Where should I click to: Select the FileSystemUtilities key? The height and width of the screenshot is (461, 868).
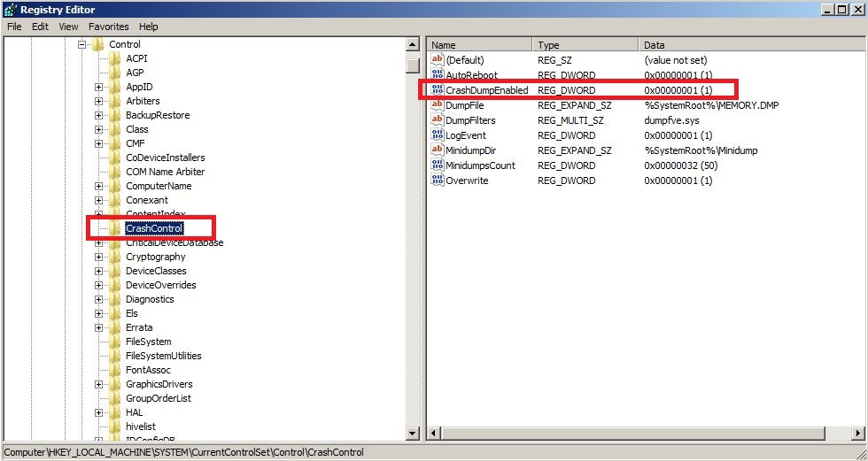point(163,356)
